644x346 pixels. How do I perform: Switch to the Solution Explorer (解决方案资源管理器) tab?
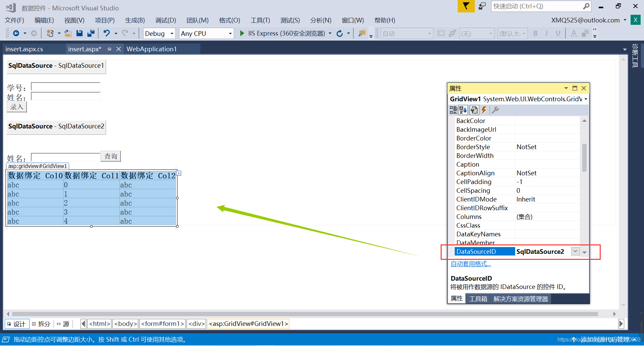click(521, 299)
